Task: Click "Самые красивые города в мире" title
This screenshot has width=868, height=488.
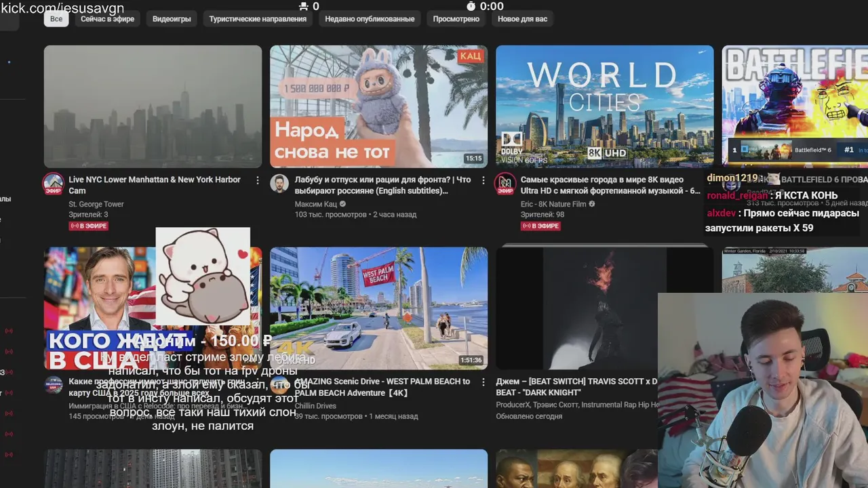Action: (610, 185)
